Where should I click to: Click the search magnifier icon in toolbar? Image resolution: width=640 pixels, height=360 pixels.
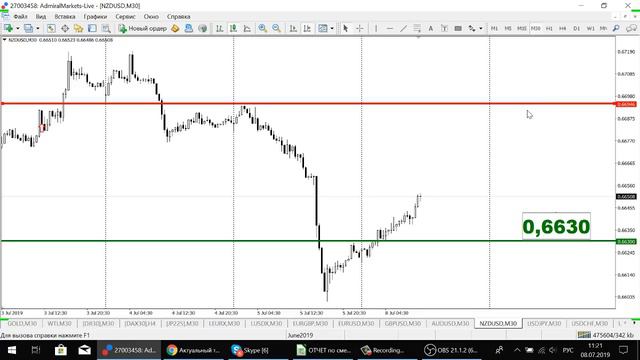pos(616,28)
